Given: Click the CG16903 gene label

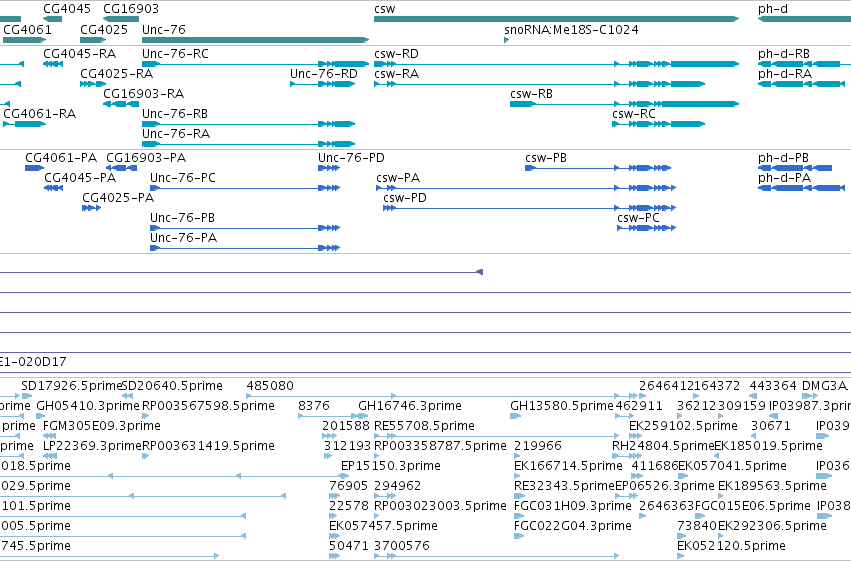Looking at the screenshot, I should point(131,9).
